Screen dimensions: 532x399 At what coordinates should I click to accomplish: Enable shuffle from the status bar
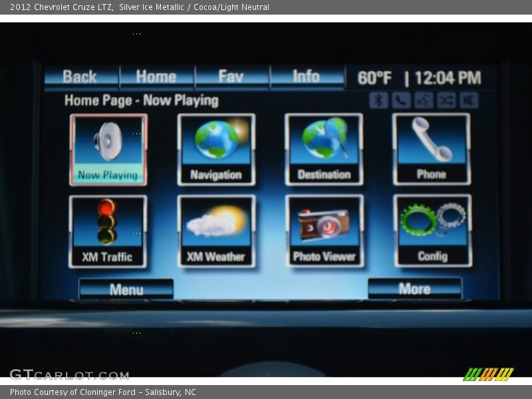click(446, 100)
